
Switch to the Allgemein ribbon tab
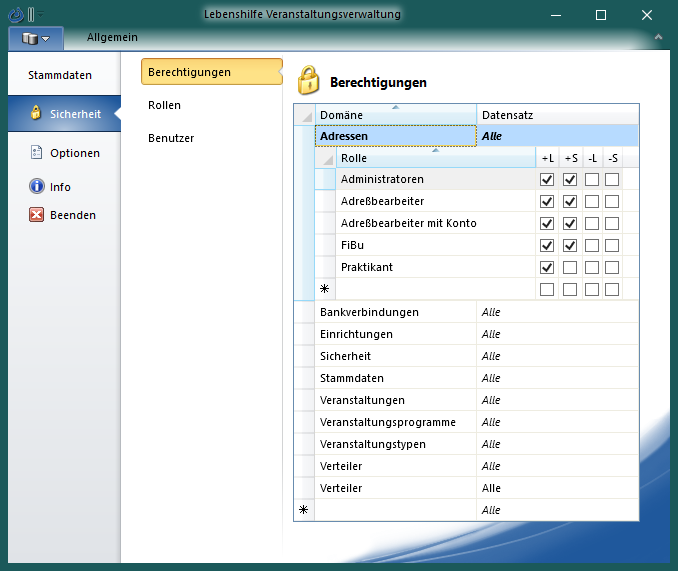[112, 38]
